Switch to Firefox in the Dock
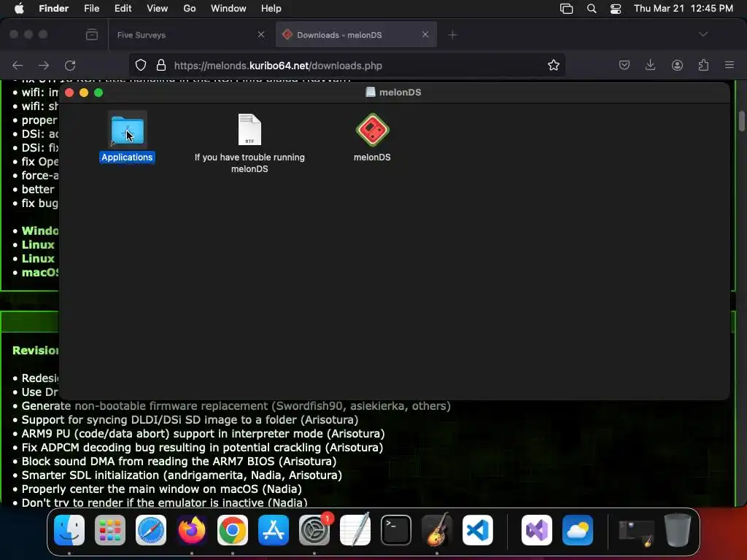747x560 pixels. 192,530
